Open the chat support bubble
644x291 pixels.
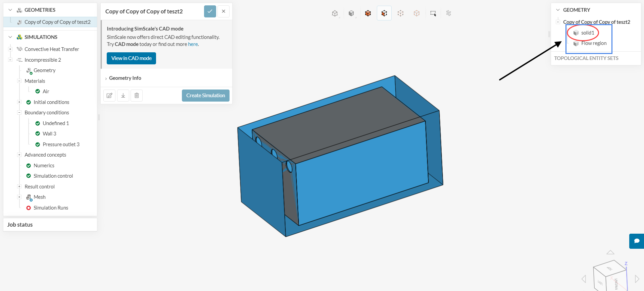tap(636, 241)
